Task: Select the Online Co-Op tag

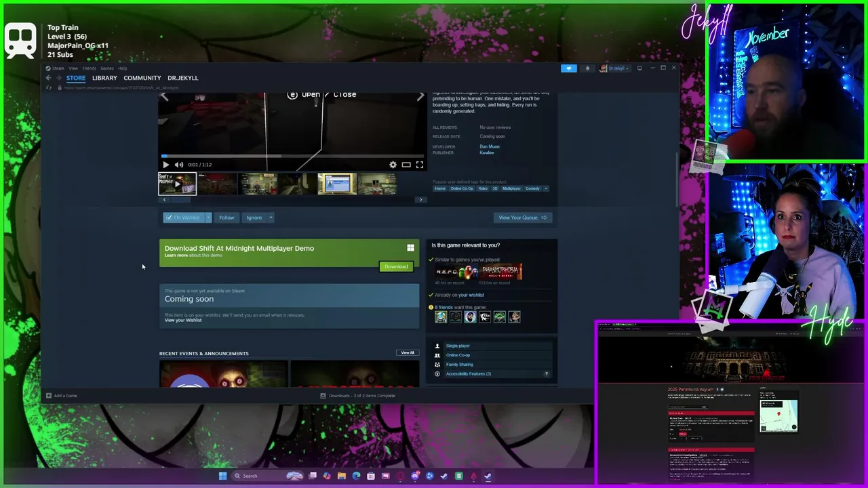Action: 462,188
